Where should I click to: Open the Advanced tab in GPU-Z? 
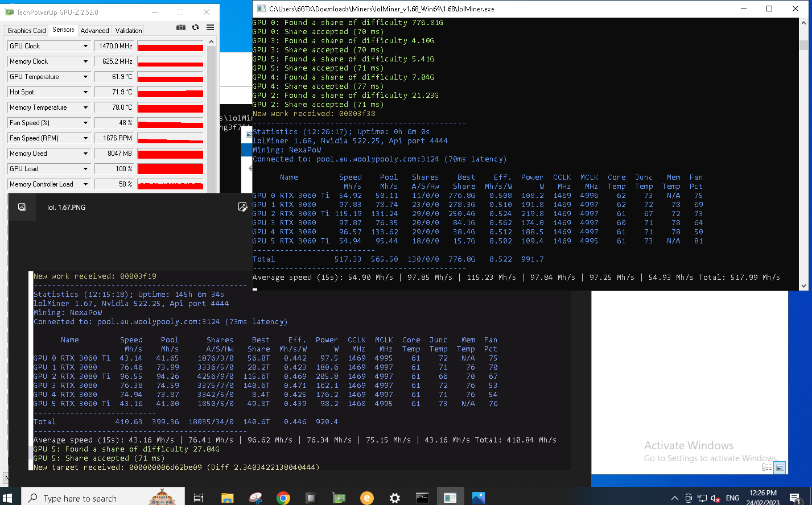point(95,31)
